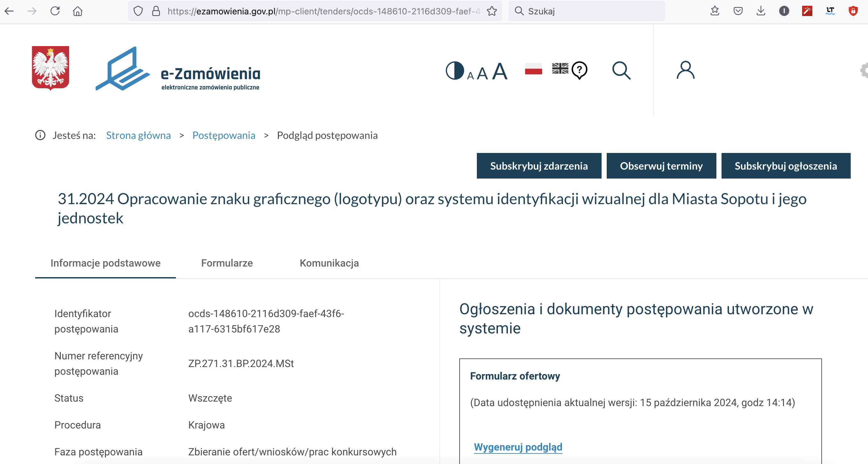
Task: Open browser downloads icon
Action: (761, 11)
